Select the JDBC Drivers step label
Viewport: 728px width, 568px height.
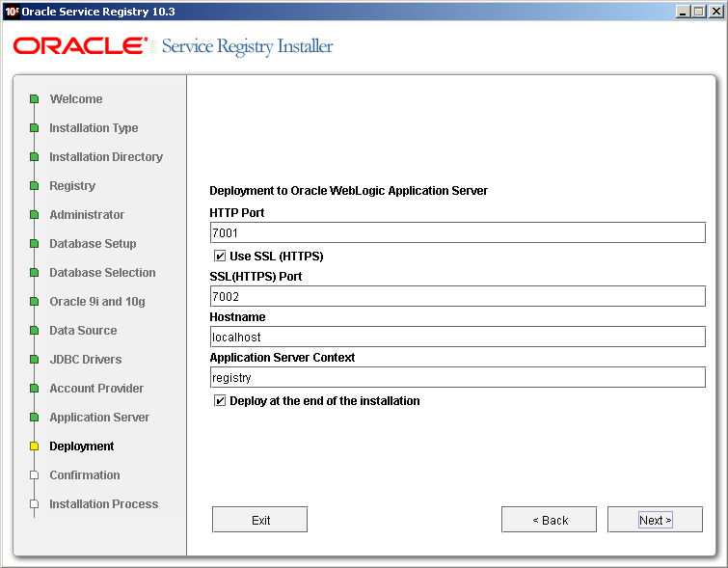coord(86,359)
